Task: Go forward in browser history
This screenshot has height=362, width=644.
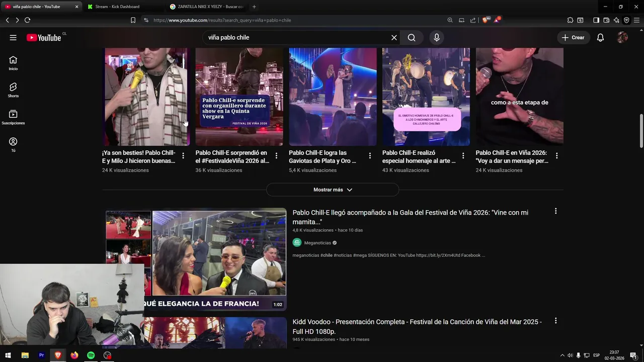Action: (x=17, y=20)
